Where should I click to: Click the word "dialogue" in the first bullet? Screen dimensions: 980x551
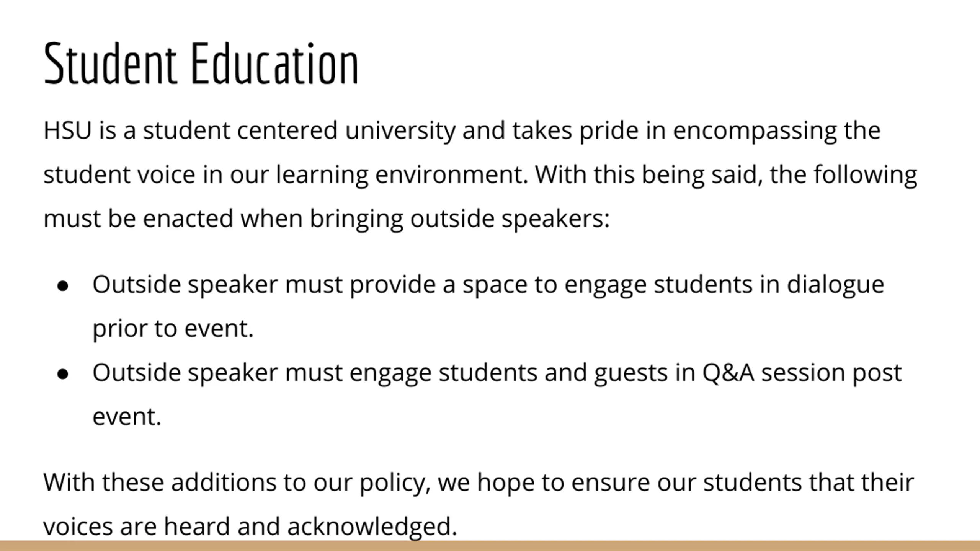pos(835,285)
